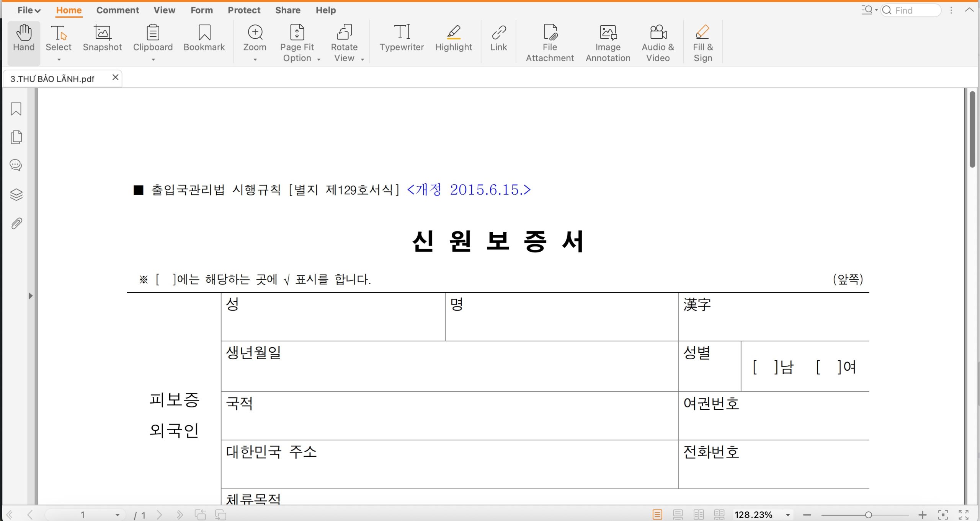Open the Comment ribbon tab
The height and width of the screenshot is (521, 980).
(118, 10)
